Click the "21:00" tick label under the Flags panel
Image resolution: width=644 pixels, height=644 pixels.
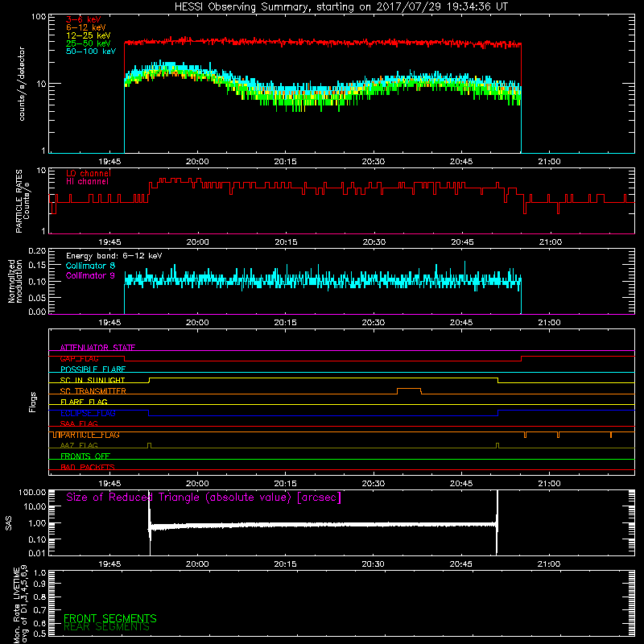(x=549, y=484)
